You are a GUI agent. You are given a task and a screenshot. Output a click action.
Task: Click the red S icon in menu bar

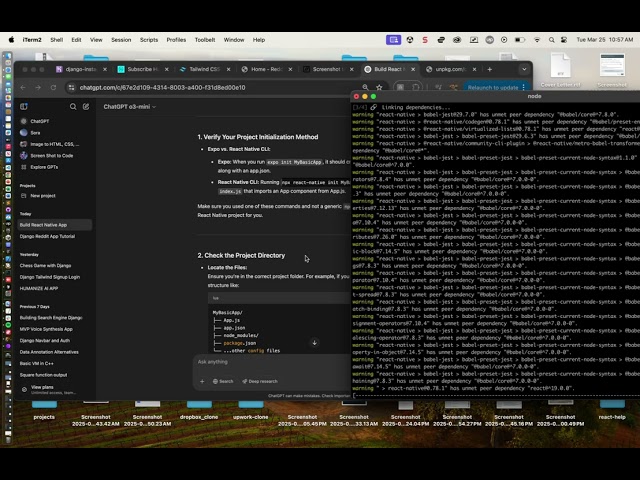coord(425,40)
